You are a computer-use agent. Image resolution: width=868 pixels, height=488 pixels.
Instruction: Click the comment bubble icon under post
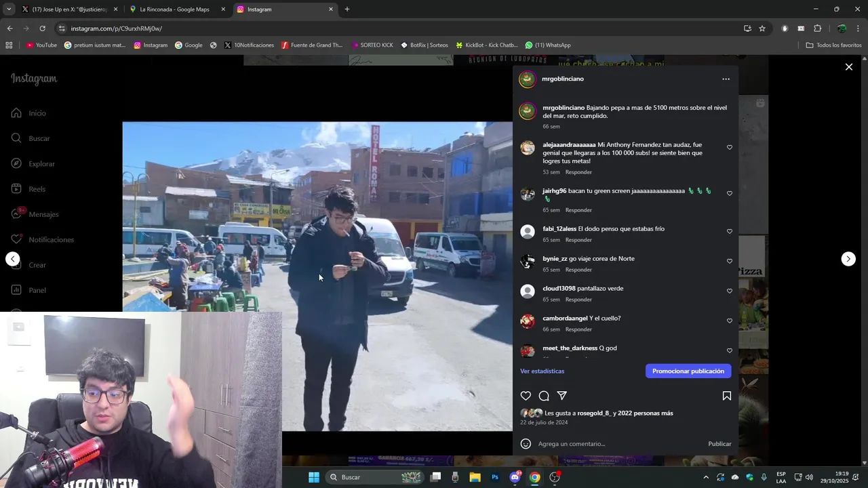(x=544, y=396)
